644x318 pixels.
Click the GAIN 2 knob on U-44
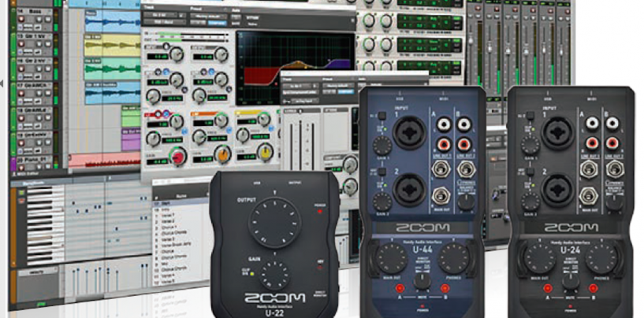(x=382, y=202)
